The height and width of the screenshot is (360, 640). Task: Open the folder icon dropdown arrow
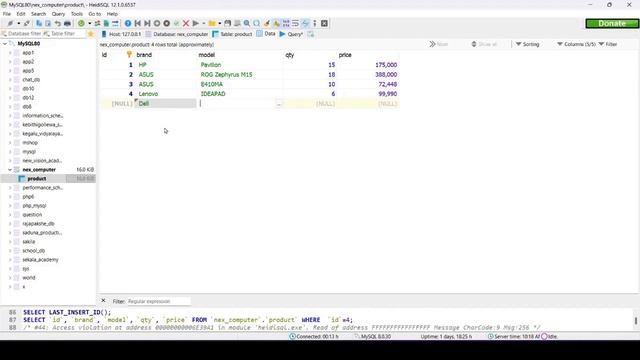coord(219,23)
